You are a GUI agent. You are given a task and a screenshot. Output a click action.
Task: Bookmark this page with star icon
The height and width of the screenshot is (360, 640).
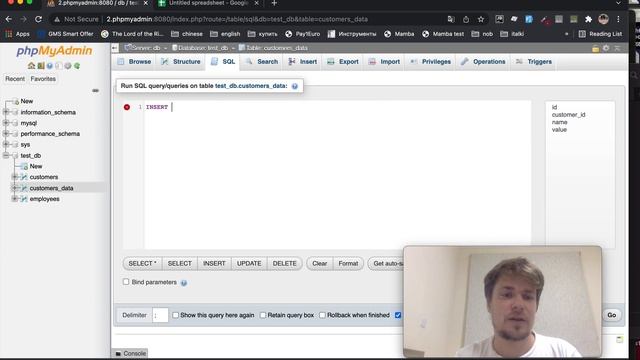click(x=481, y=19)
